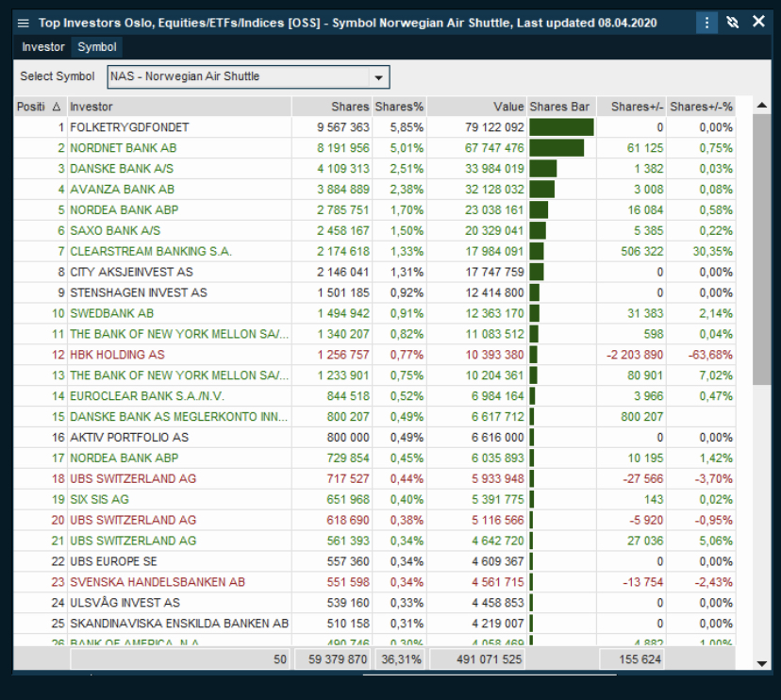Click the percentage change 30,35%

point(713,252)
